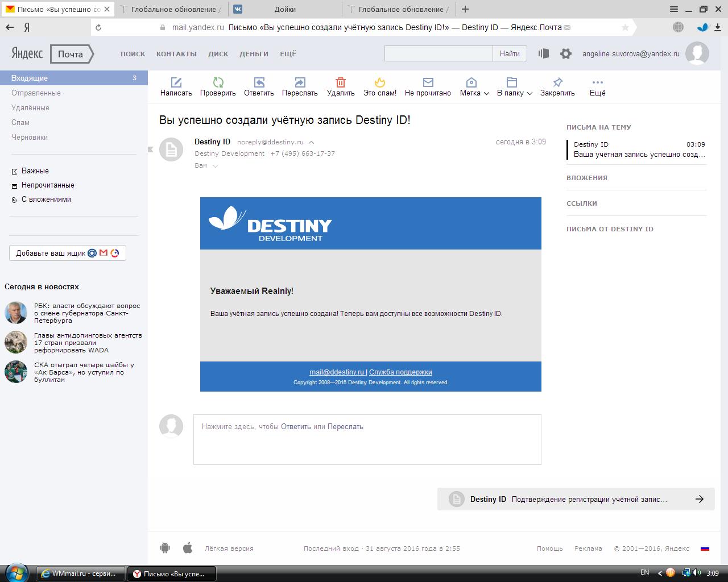Click the Закрепить pin icon

(557, 82)
